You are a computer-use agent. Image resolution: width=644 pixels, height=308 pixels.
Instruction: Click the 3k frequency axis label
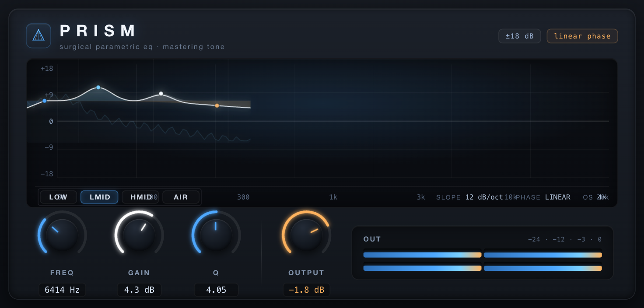[421, 197]
